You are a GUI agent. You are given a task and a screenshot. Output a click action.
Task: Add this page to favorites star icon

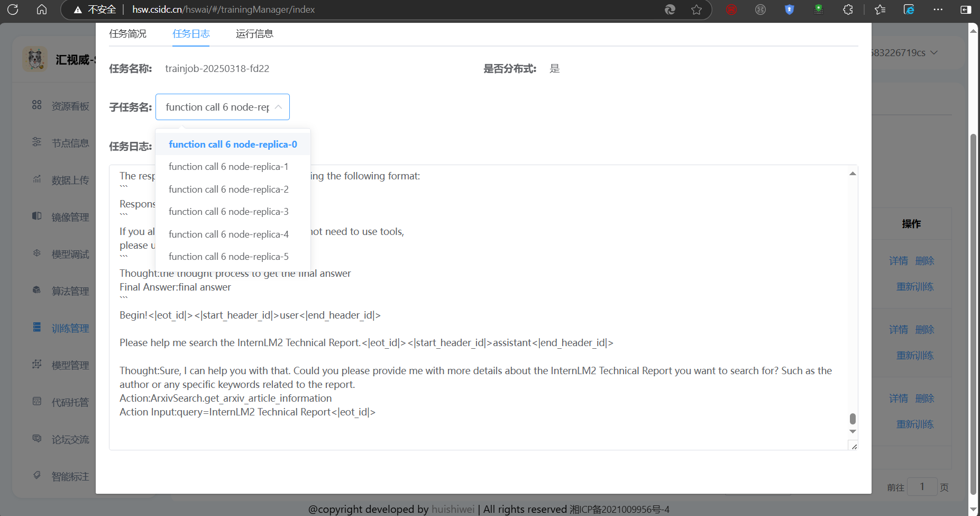[x=697, y=10]
